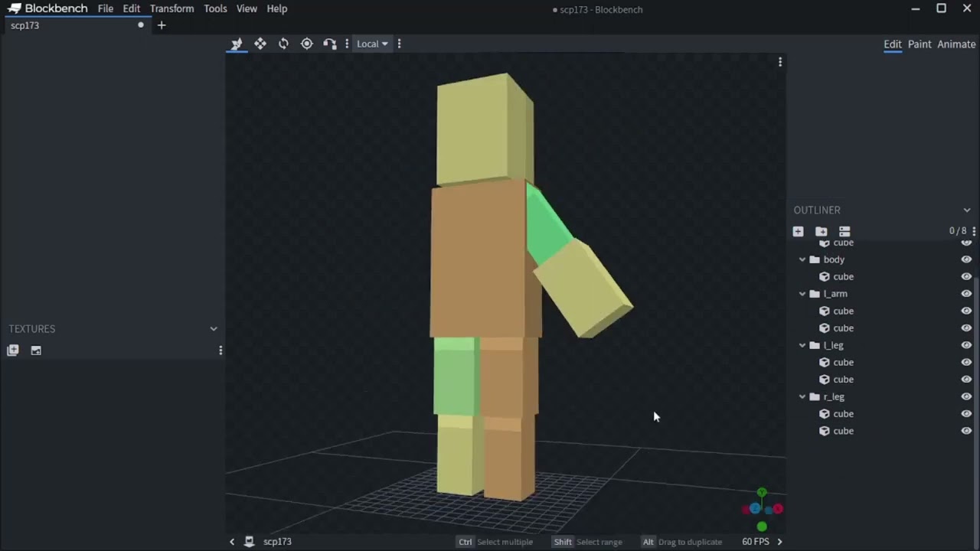
Task: Open the Transform menu
Action: [x=171, y=9]
